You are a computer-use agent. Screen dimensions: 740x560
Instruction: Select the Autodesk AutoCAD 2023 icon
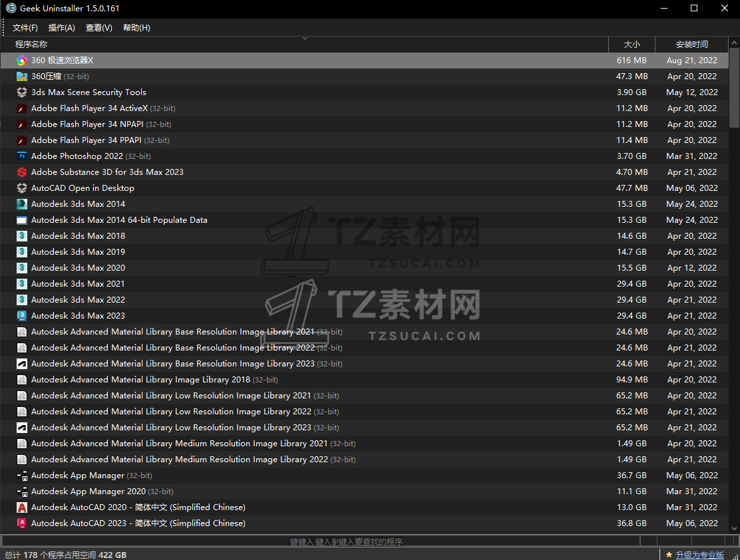(22, 523)
